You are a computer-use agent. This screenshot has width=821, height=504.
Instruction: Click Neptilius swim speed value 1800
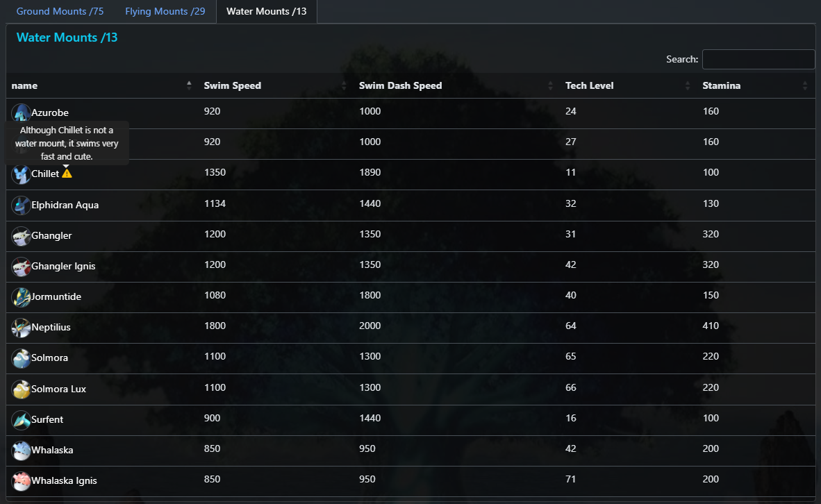[215, 326]
